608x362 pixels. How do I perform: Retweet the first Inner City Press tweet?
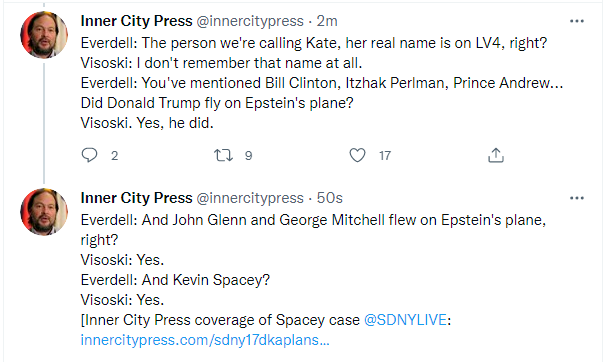[x=223, y=155]
